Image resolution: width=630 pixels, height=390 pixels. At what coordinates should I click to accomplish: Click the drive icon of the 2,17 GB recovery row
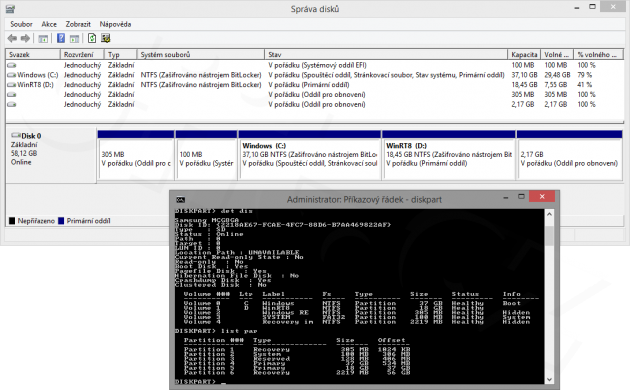pos(12,104)
